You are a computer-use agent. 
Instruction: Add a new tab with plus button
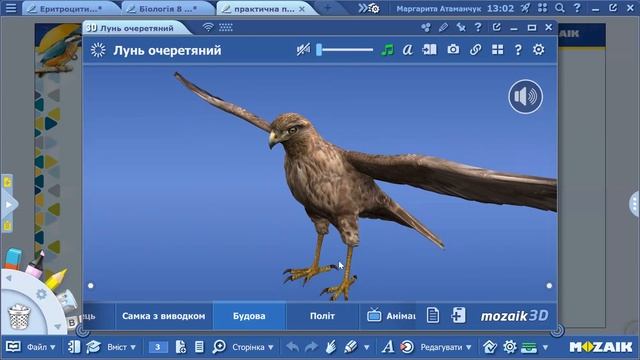328,8
